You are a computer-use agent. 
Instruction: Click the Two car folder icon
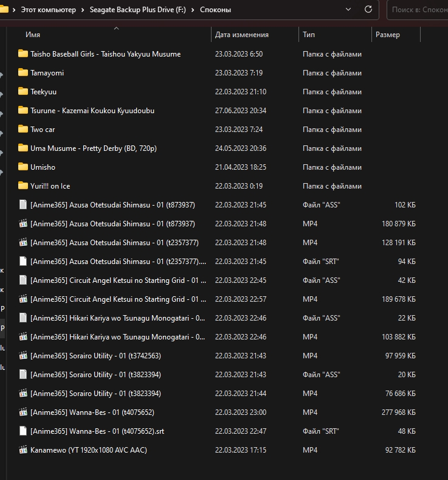click(x=23, y=129)
